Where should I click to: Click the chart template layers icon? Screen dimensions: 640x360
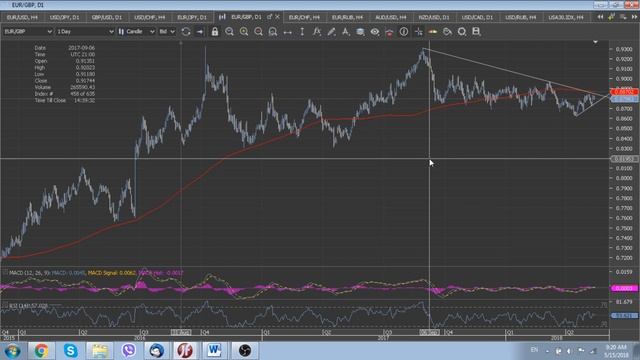click(x=360, y=31)
